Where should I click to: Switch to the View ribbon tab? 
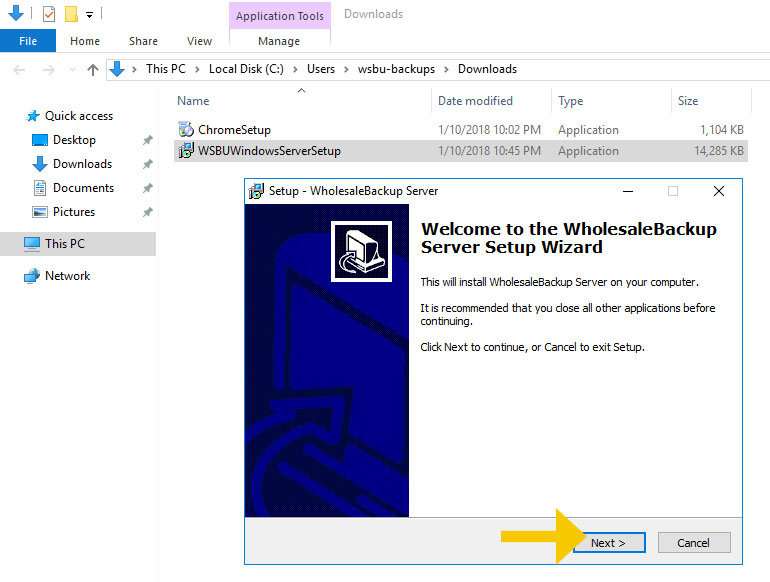(x=199, y=41)
